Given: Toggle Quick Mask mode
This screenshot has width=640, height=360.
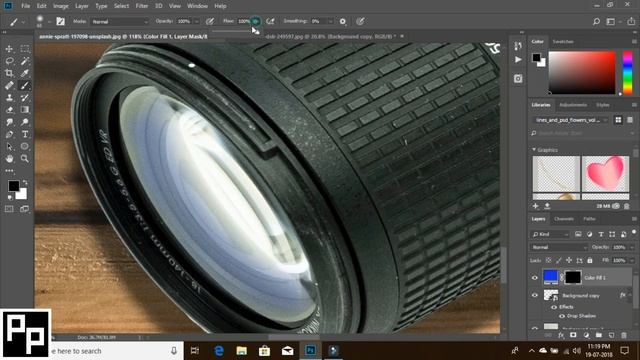Looking at the screenshot, I should (x=9, y=209).
